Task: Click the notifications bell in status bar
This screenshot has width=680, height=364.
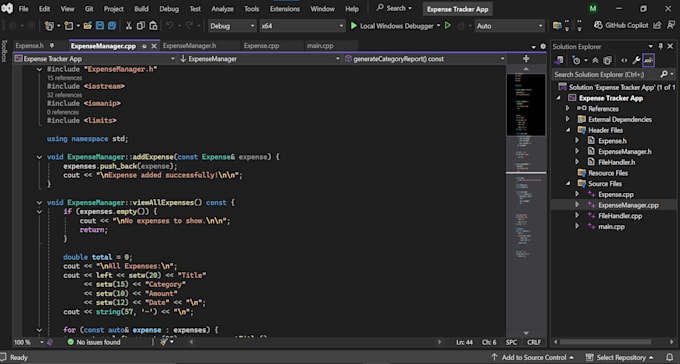Action: [671, 357]
